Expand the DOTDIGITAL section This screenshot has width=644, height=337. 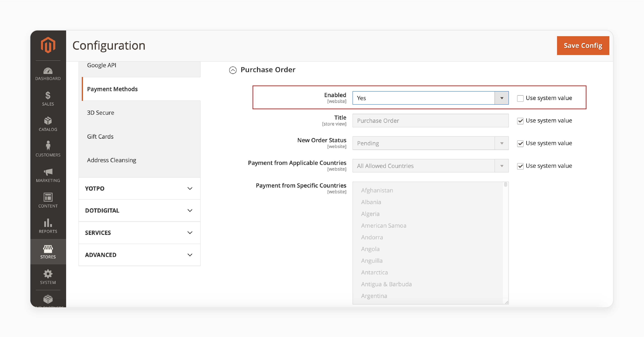[139, 210]
